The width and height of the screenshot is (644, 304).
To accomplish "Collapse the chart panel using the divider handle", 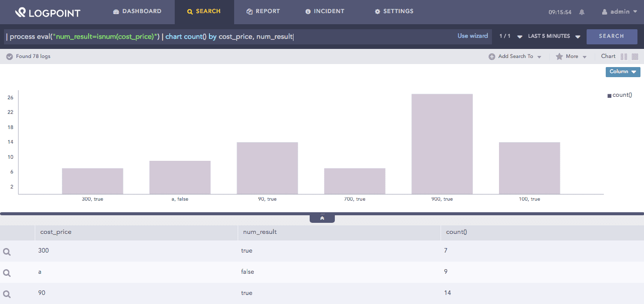I will click(x=322, y=218).
